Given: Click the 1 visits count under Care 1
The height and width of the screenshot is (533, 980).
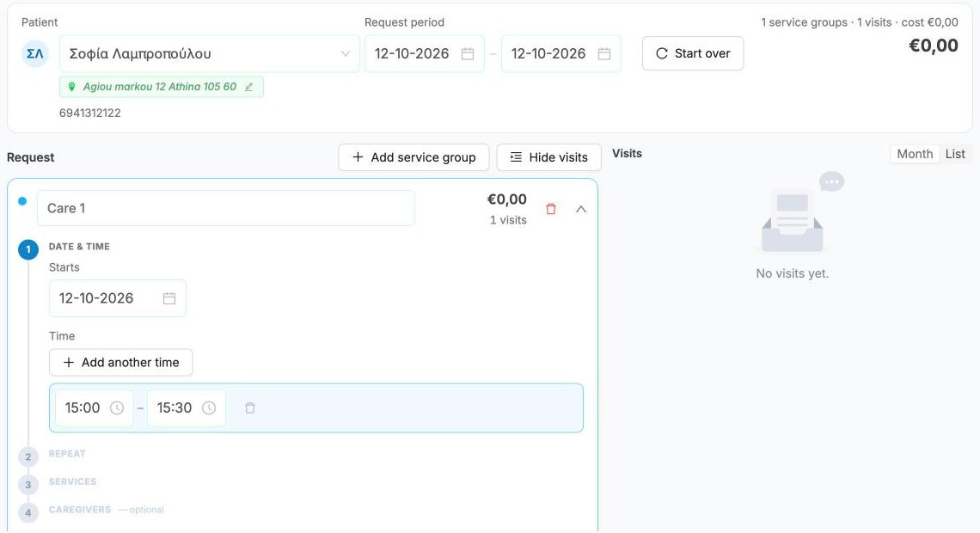Looking at the screenshot, I should (x=508, y=220).
